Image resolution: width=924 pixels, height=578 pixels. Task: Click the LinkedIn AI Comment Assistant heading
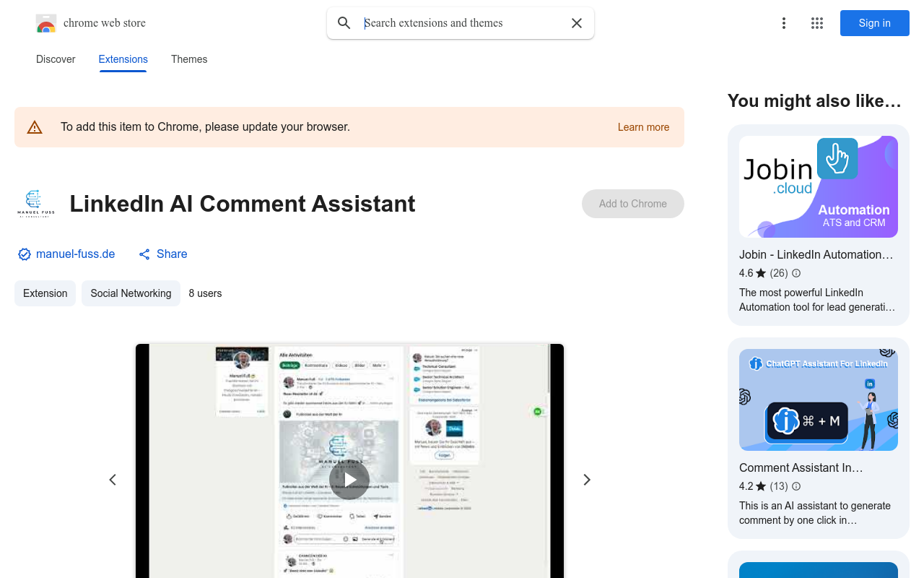[243, 204]
